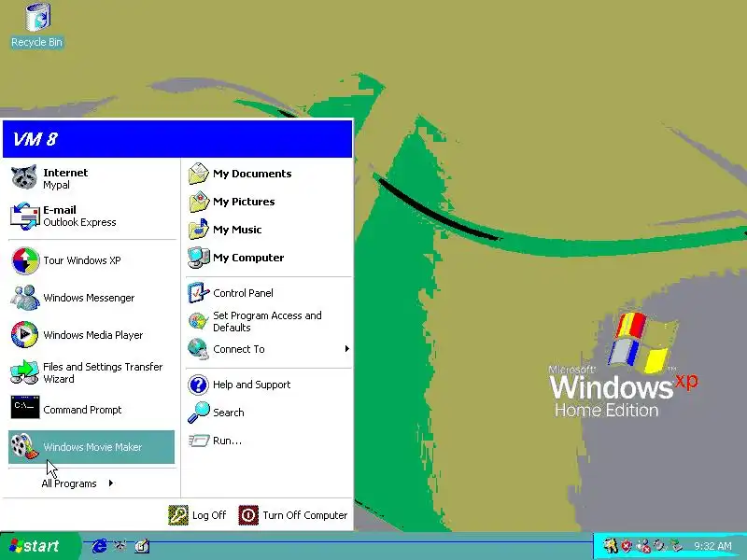The image size is (747, 560).
Task: Launch Windows Media Player icon
Action: [25, 334]
